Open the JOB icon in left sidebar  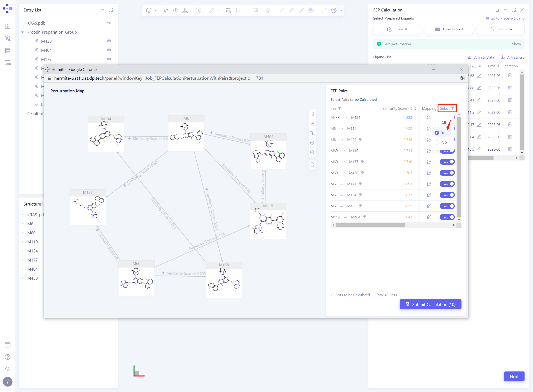[8, 63]
